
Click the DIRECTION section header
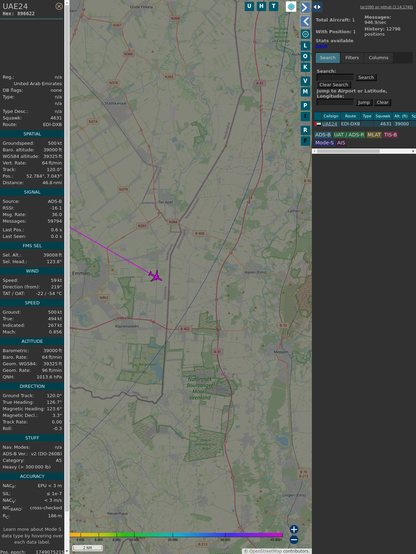tap(32, 386)
